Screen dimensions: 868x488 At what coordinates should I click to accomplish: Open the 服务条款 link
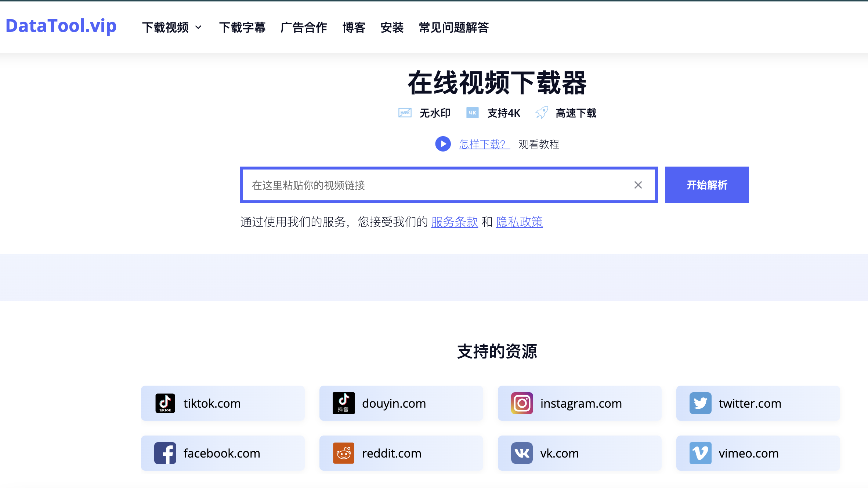[x=454, y=222]
